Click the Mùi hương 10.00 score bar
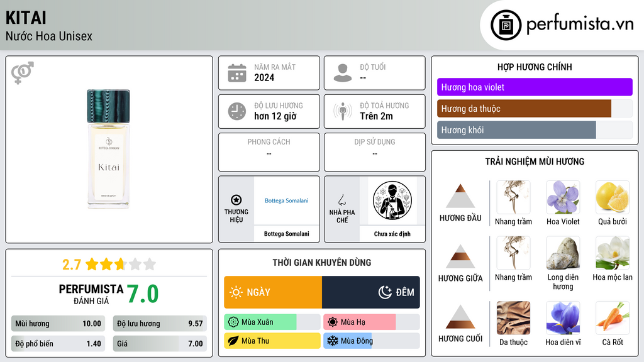Screen dimensions: 644x362 [x=58, y=324]
